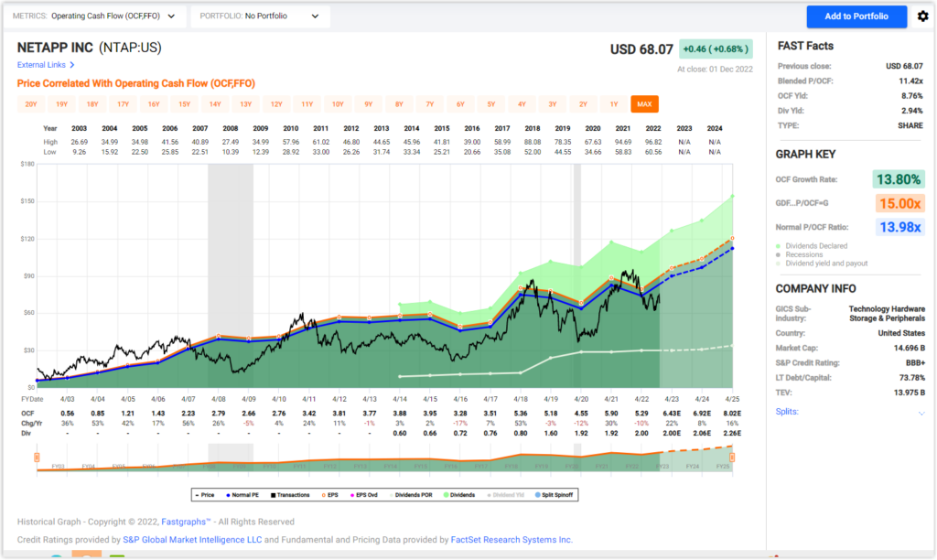Click Blended P/OCF value 11.42x

910,81
